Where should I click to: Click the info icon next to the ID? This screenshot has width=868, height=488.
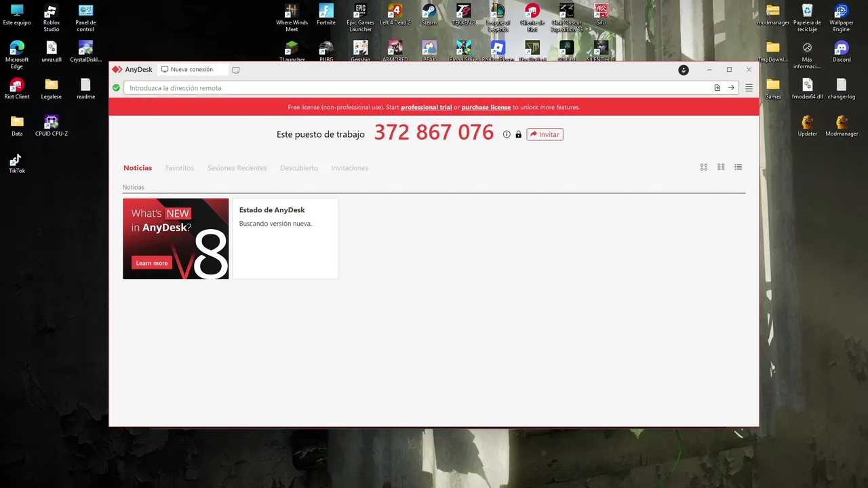[507, 134]
